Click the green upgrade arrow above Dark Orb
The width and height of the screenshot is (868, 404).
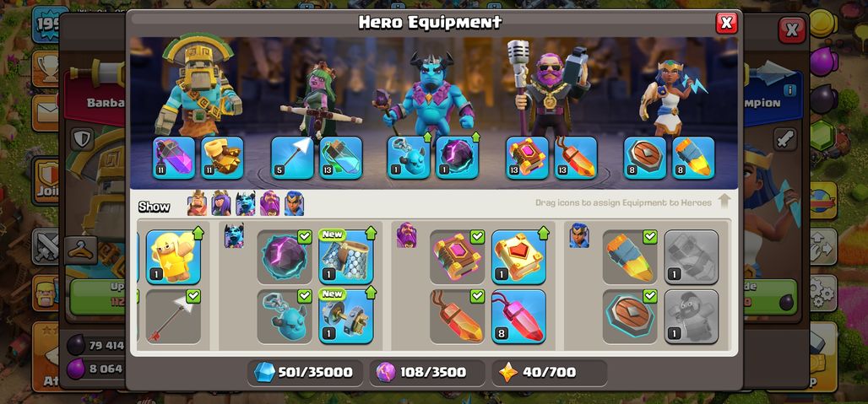[475, 137]
